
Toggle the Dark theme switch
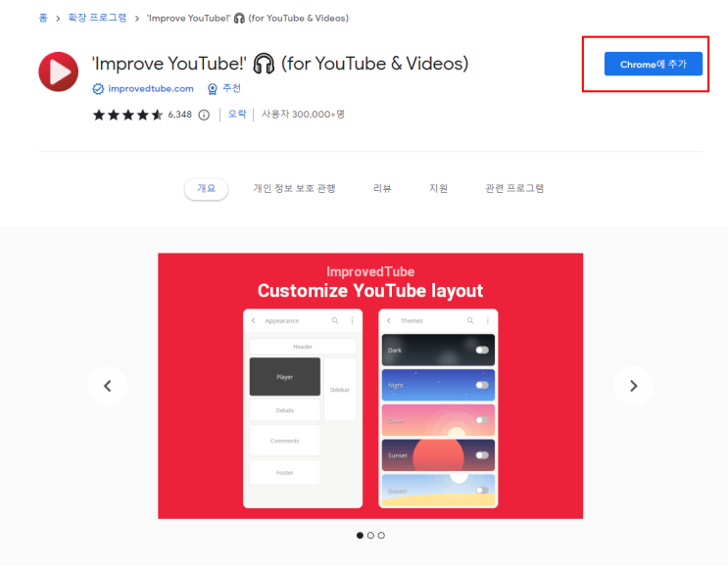tap(482, 350)
